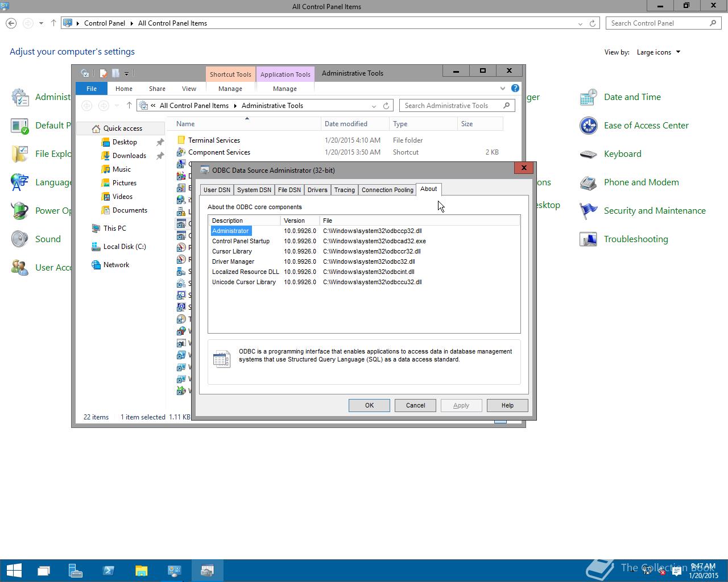Image resolution: width=728 pixels, height=582 pixels.
Task: Open View ribbon tab in Administrative Tools
Action: pos(189,89)
